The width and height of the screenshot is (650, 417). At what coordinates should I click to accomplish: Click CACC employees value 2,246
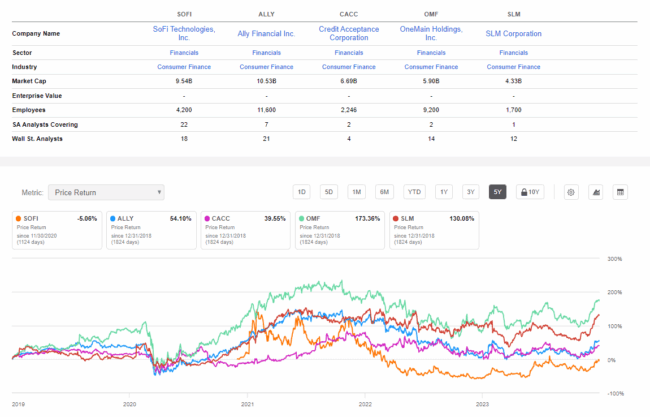click(x=349, y=110)
